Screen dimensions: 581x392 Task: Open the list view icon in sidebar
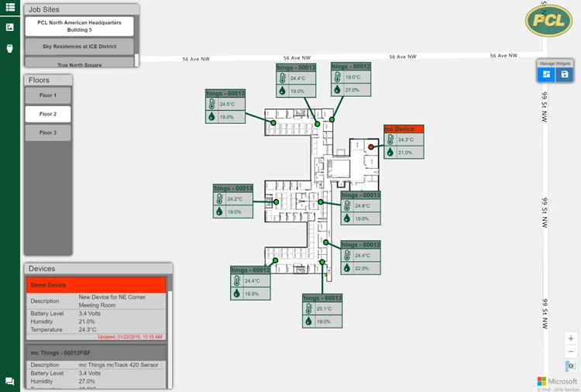(10, 7)
